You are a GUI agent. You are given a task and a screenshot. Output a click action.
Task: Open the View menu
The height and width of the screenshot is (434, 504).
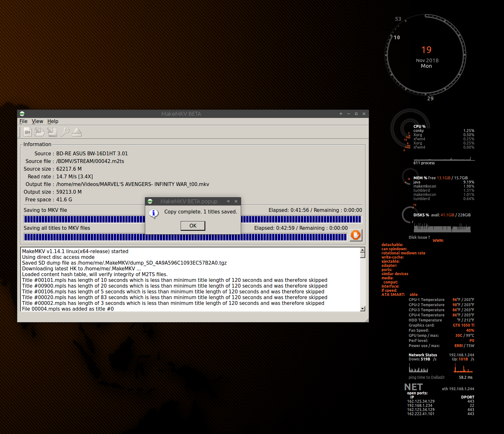point(37,121)
